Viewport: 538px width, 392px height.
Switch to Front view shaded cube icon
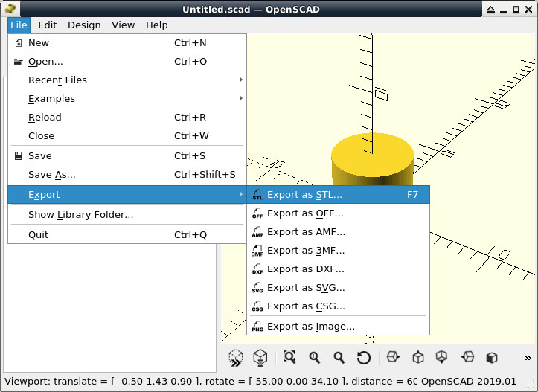(x=492, y=358)
